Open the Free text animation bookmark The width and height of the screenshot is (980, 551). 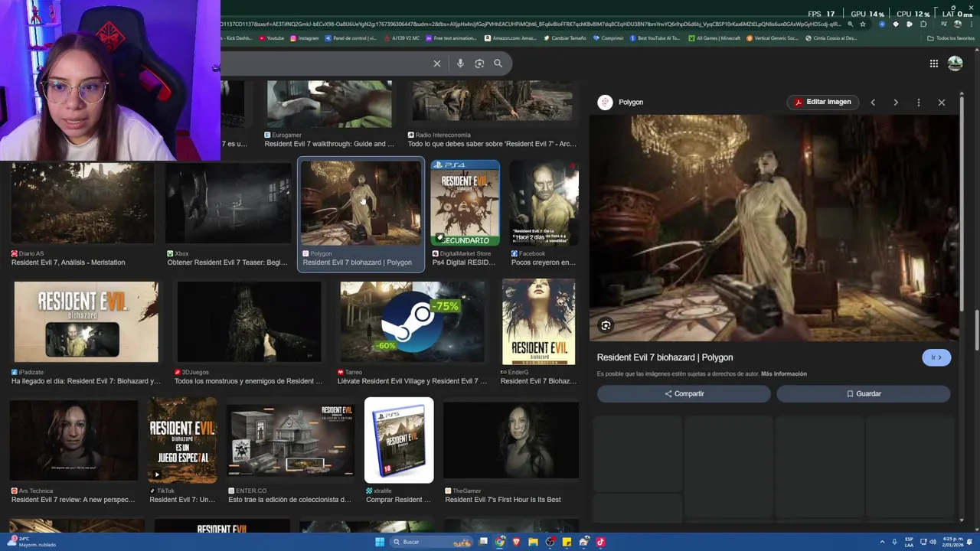point(452,38)
